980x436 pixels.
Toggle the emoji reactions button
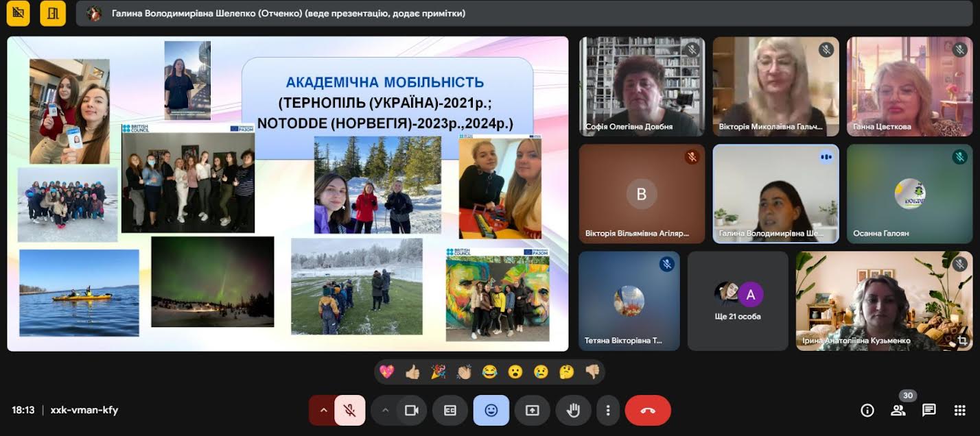tap(491, 411)
